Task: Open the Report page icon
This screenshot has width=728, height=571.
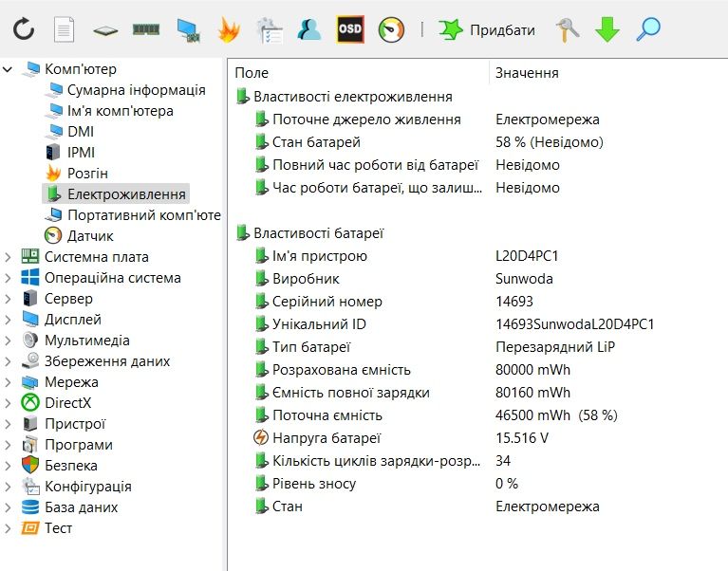Action: coord(65,29)
